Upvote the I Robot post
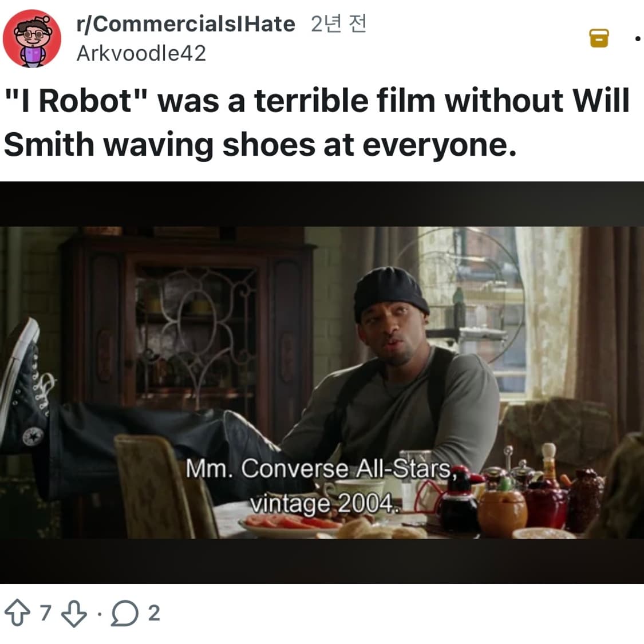Screen dimensions: 644x644 click(17, 613)
